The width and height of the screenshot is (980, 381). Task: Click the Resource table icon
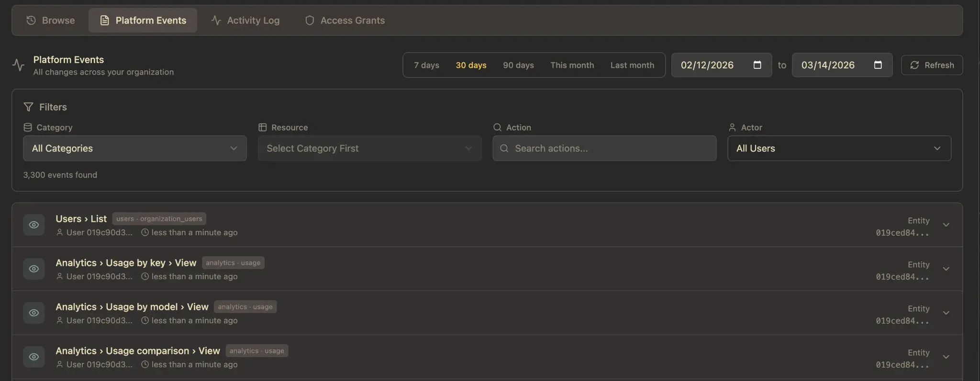pyautogui.click(x=262, y=127)
